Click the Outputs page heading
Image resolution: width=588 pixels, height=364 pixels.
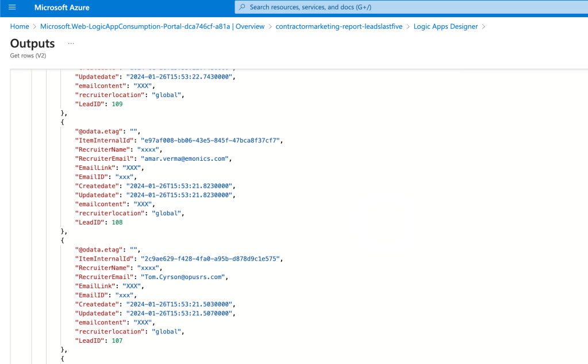click(32, 44)
